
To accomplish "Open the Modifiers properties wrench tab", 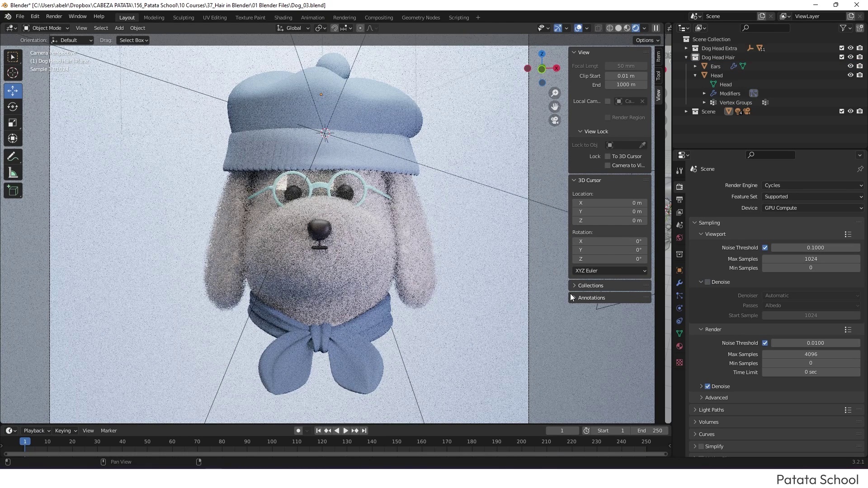I will point(679,283).
